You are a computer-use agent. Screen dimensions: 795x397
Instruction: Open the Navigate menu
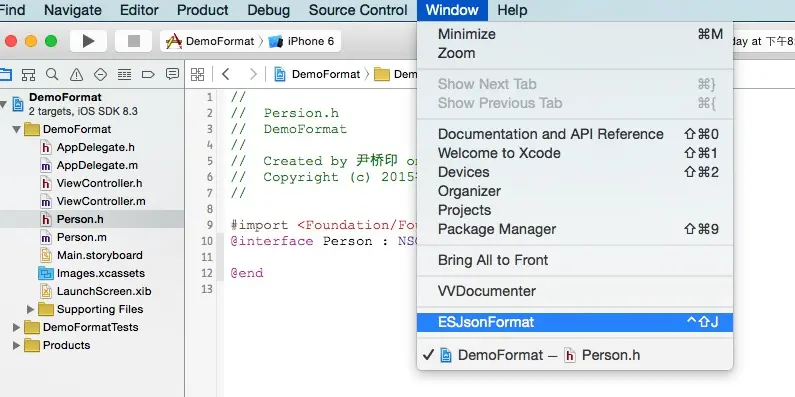73,10
